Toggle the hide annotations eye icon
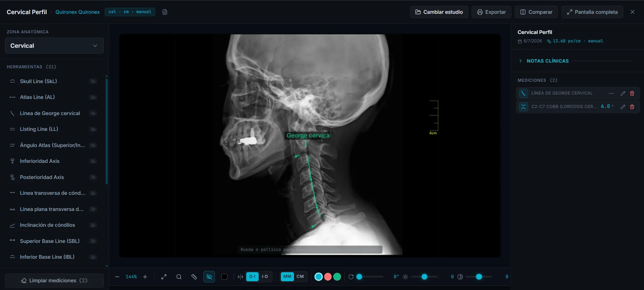The image size is (644, 290). [209, 277]
